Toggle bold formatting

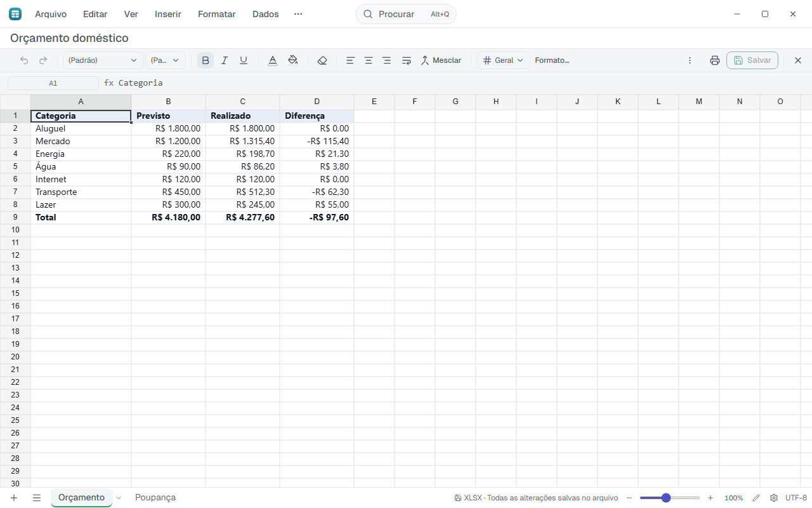(206, 60)
